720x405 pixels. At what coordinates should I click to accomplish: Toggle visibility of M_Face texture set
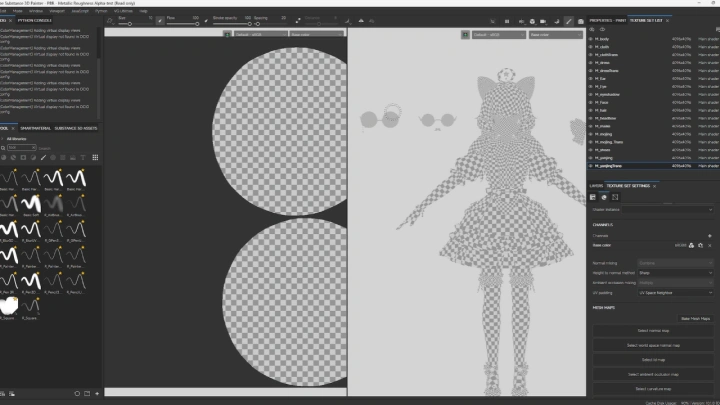pyautogui.click(x=591, y=102)
